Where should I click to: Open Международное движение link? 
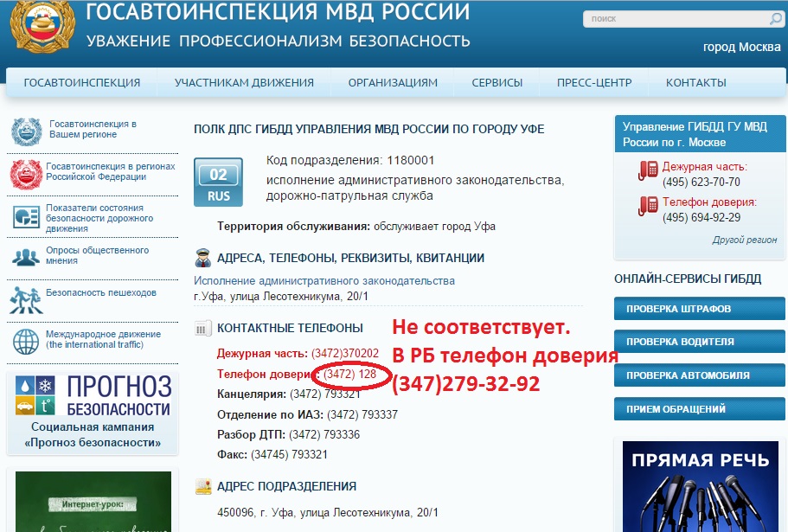pyautogui.click(x=103, y=339)
